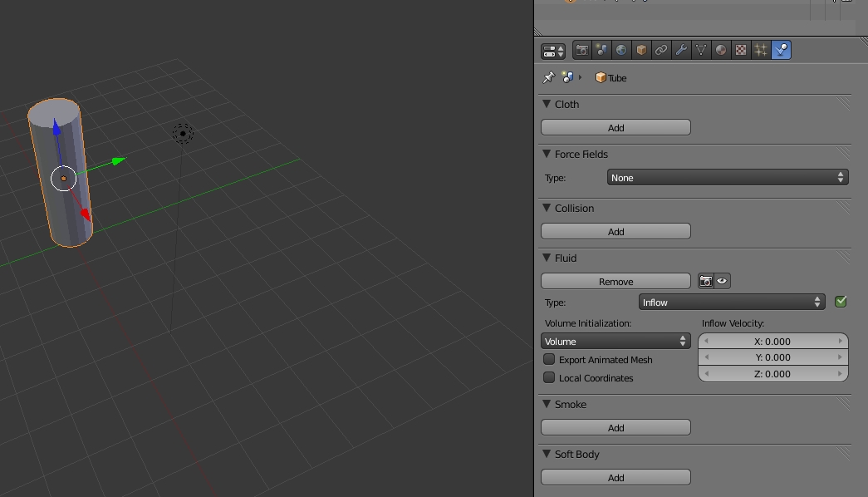The image size is (868, 497).
Task: Increase Inflow Velocity X with right arrow
Action: tap(841, 342)
